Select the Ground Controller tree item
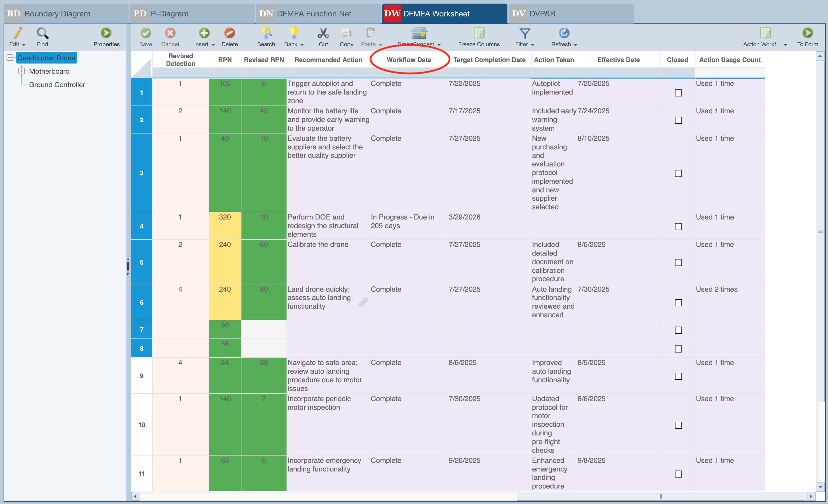 tap(57, 85)
